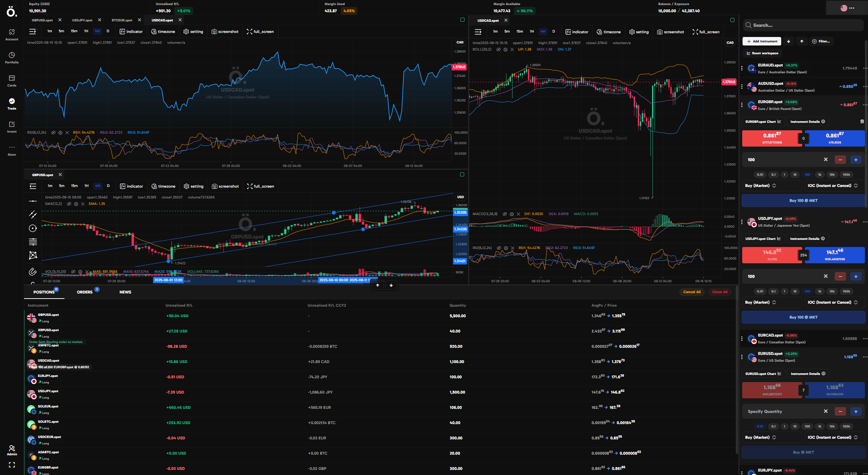Open Buy (Market) dropdown under USDJPY.spot

pyautogui.click(x=771, y=302)
